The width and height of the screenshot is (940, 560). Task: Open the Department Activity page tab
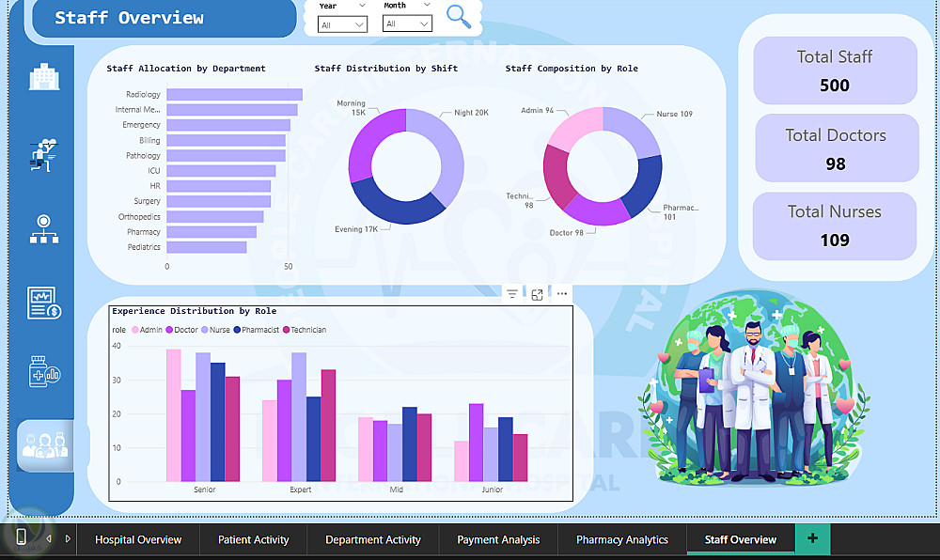tap(373, 539)
